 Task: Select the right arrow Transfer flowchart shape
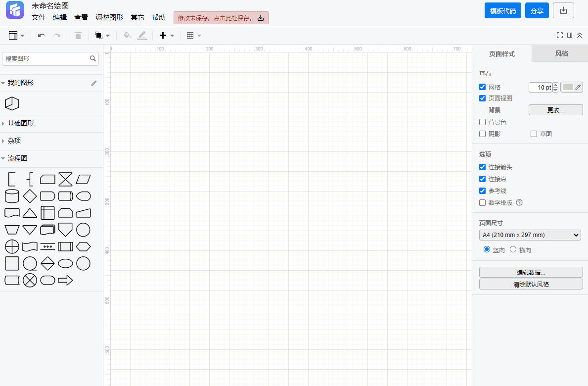[x=65, y=280]
